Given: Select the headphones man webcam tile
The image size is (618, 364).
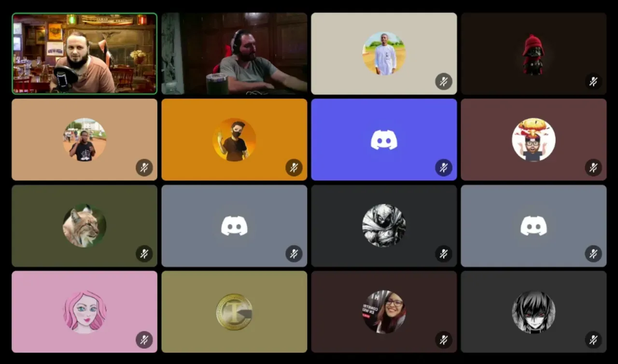Looking at the screenshot, I should pos(234,54).
